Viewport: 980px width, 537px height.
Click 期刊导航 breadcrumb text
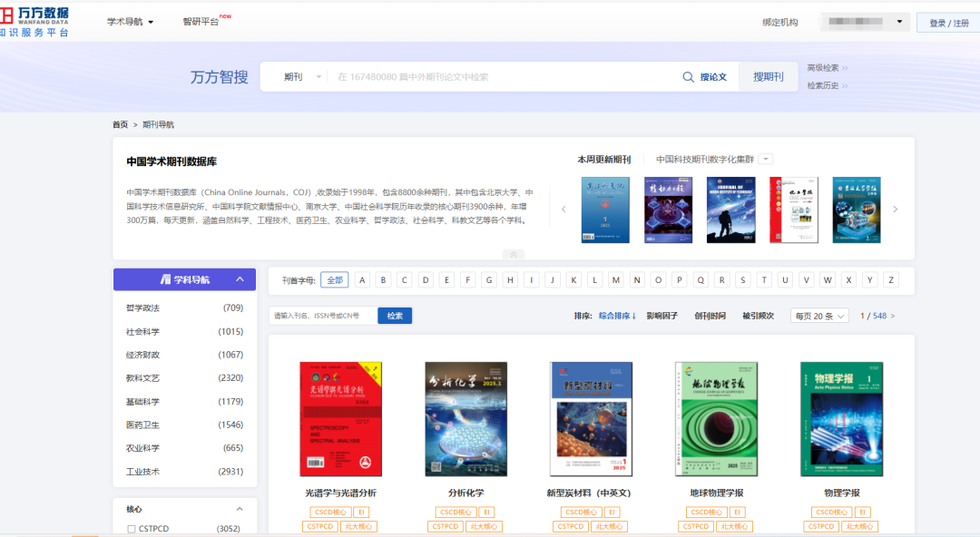[158, 124]
